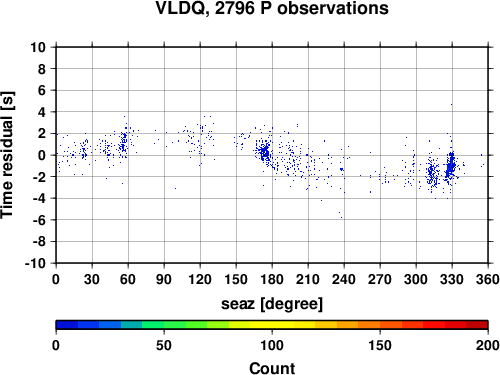500x375 pixels.
Task: Click the y-axis tick label -10
Action: (x=35, y=263)
